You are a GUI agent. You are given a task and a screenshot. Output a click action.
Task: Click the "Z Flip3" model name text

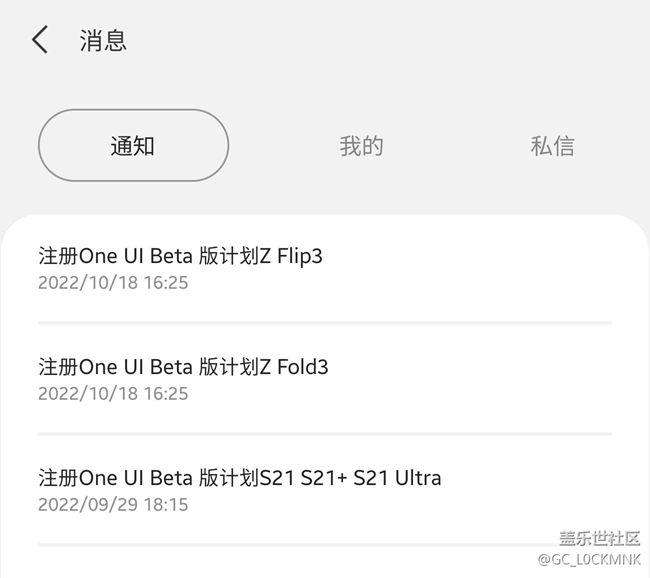point(291,257)
